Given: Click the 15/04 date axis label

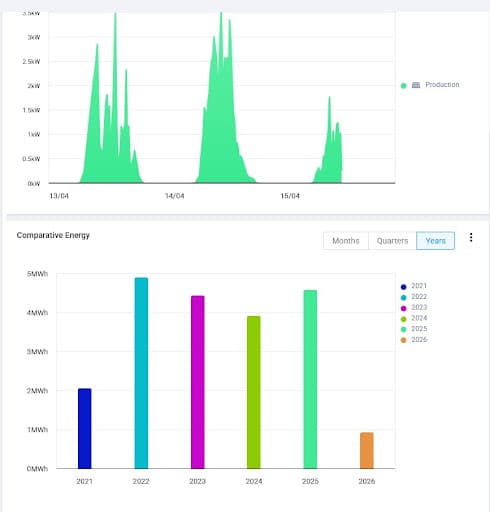Looking at the screenshot, I should point(290,196).
